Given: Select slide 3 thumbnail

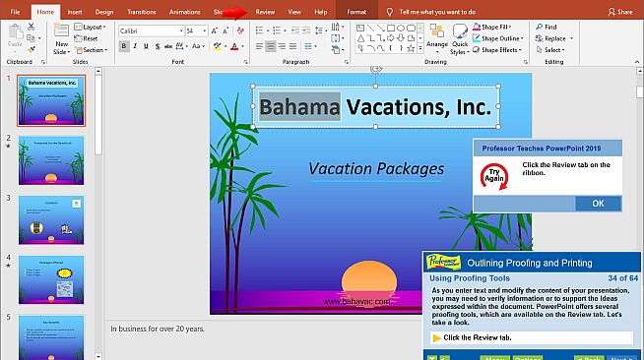Looking at the screenshot, I should point(51,220).
